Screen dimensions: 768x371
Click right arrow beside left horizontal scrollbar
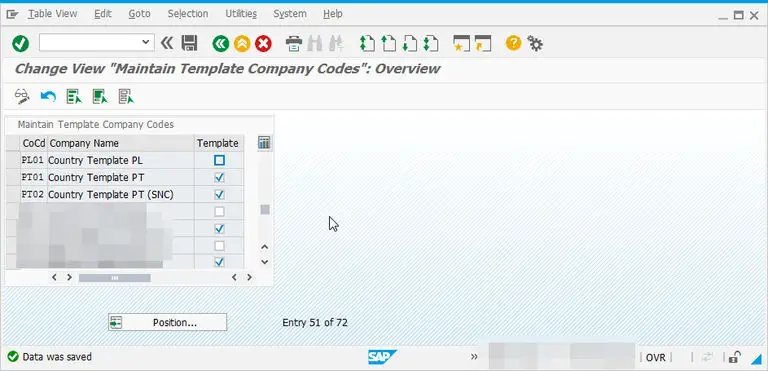[x=70, y=277]
